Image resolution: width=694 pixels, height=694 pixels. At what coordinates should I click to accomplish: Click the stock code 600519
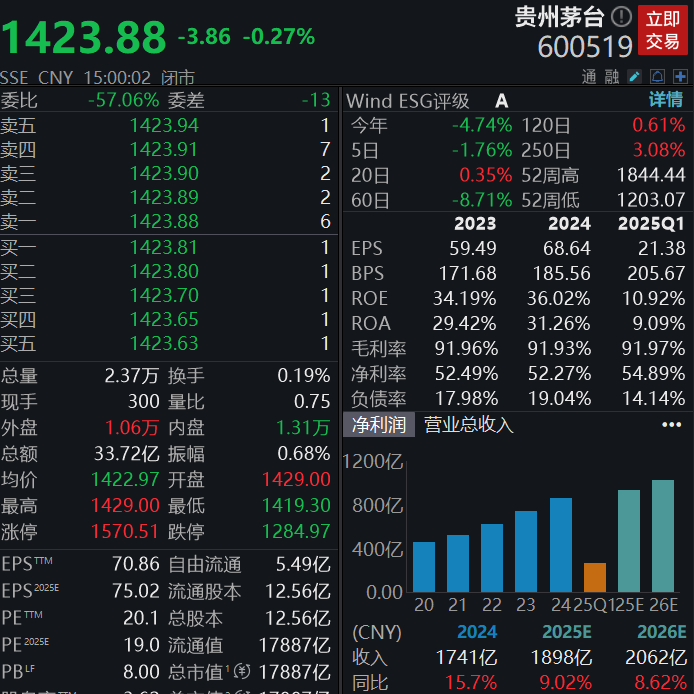(x=585, y=47)
